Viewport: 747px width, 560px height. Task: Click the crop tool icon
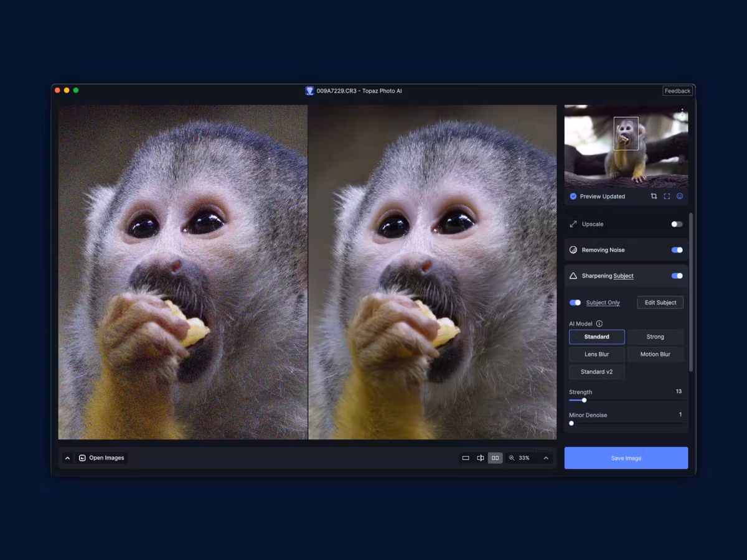654,196
